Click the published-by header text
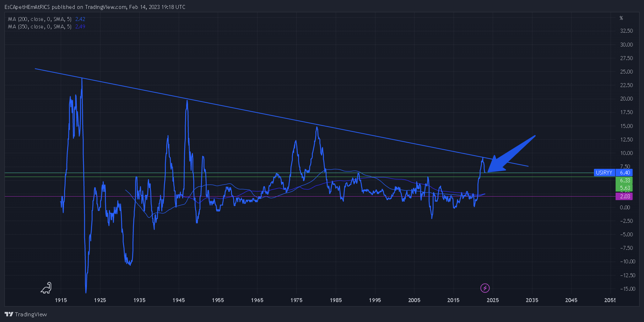 [x=95, y=7]
